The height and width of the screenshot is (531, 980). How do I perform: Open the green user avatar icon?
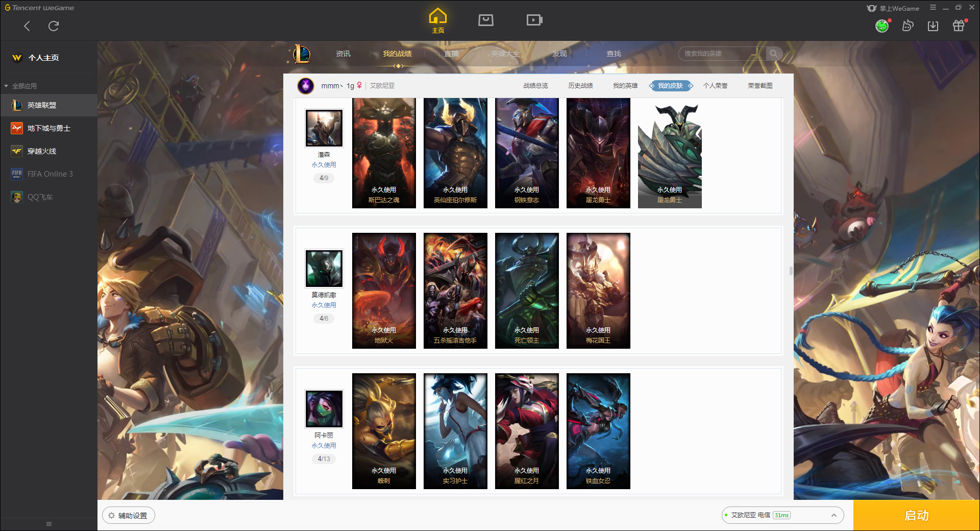point(882,26)
